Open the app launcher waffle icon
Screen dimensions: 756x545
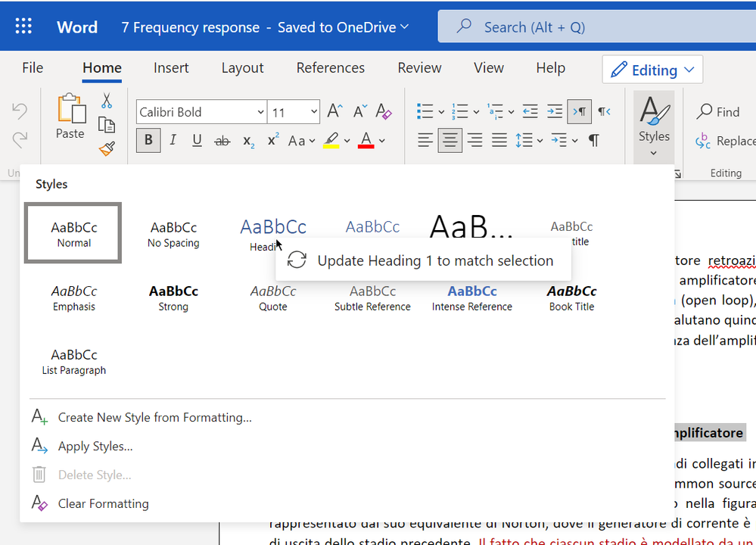pyautogui.click(x=23, y=26)
